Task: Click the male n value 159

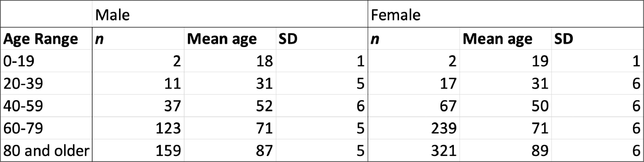Action: click(x=168, y=151)
